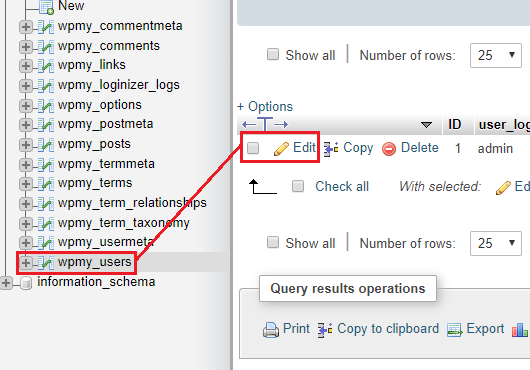Open the wpmy_comments table icon
This screenshot has width=530, height=370.
(x=46, y=47)
